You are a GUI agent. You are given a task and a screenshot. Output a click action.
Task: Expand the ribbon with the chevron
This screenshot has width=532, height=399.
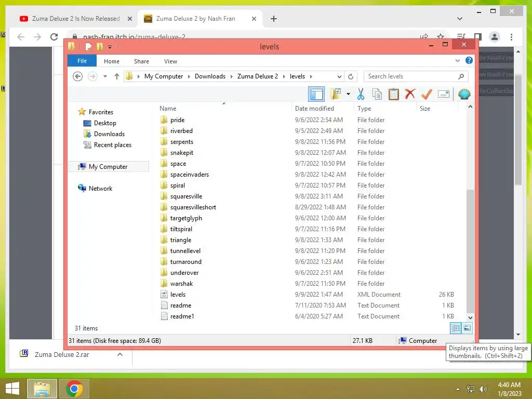pyautogui.click(x=457, y=60)
